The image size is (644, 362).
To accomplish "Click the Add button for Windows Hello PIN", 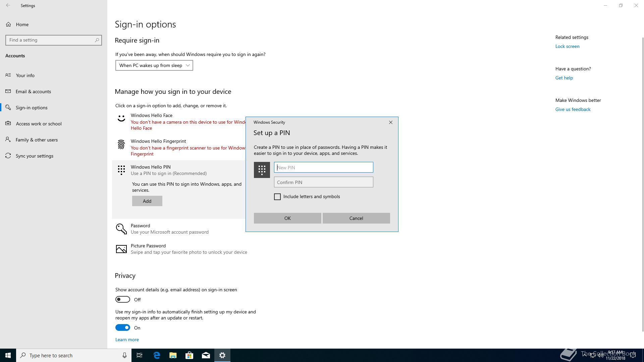I will pos(147,201).
